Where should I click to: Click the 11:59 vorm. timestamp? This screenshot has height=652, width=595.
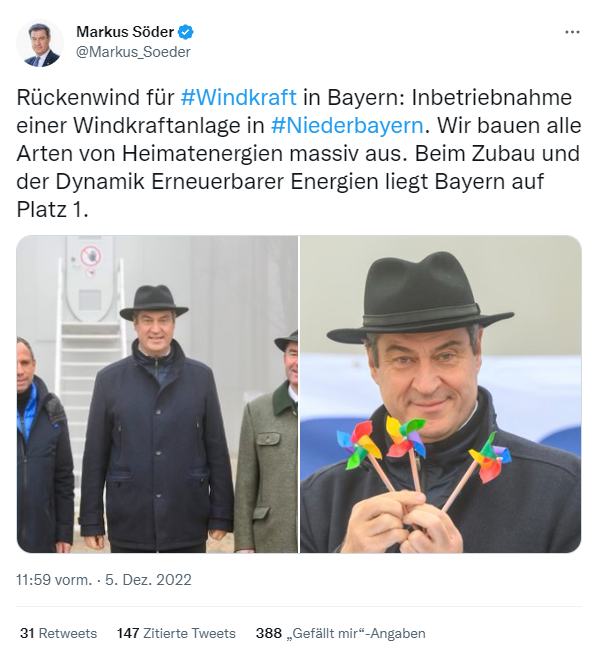pos(54,580)
